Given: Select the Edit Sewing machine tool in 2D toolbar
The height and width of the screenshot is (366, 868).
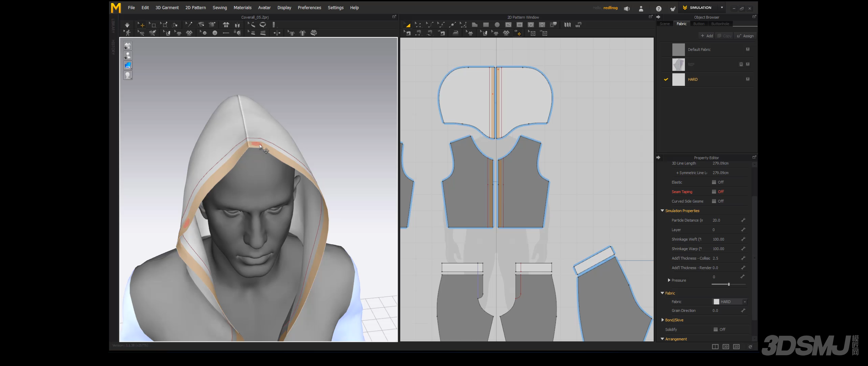Looking at the screenshot, I should (x=407, y=33).
